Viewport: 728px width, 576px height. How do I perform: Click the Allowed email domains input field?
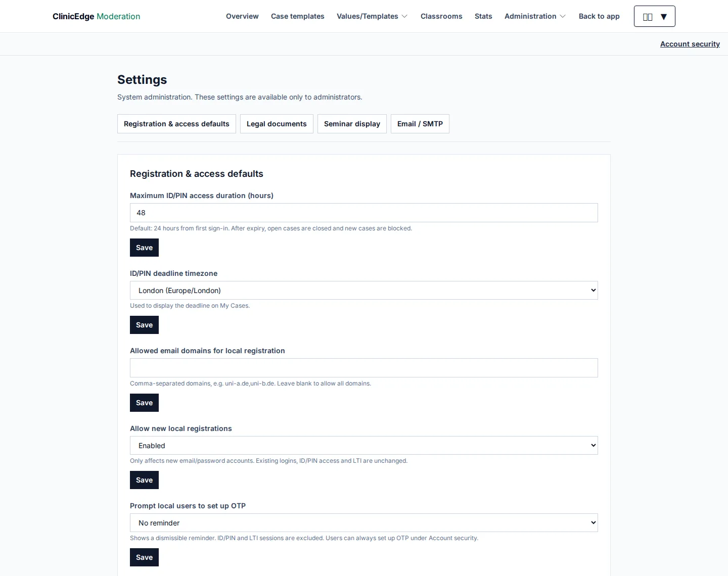point(364,368)
